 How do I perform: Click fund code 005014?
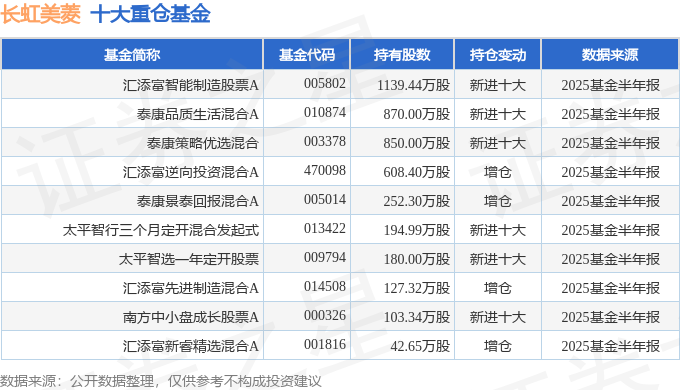(x=325, y=200)
